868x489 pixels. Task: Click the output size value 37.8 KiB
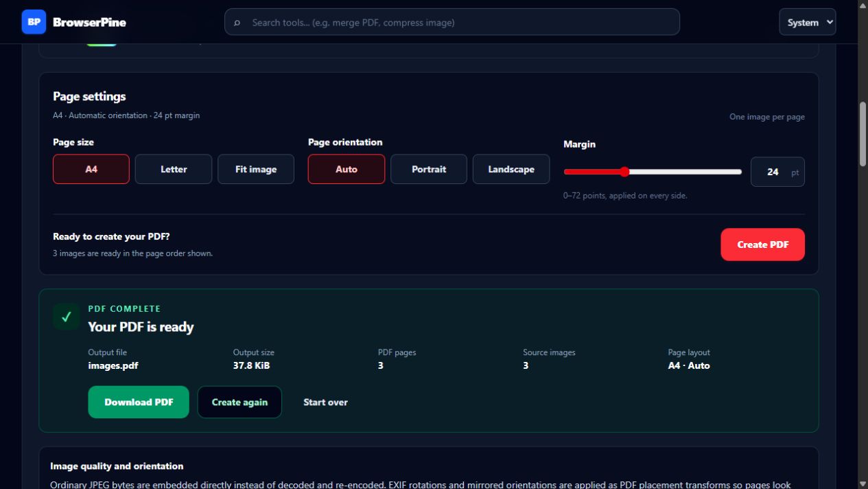[x=251, y=365]
